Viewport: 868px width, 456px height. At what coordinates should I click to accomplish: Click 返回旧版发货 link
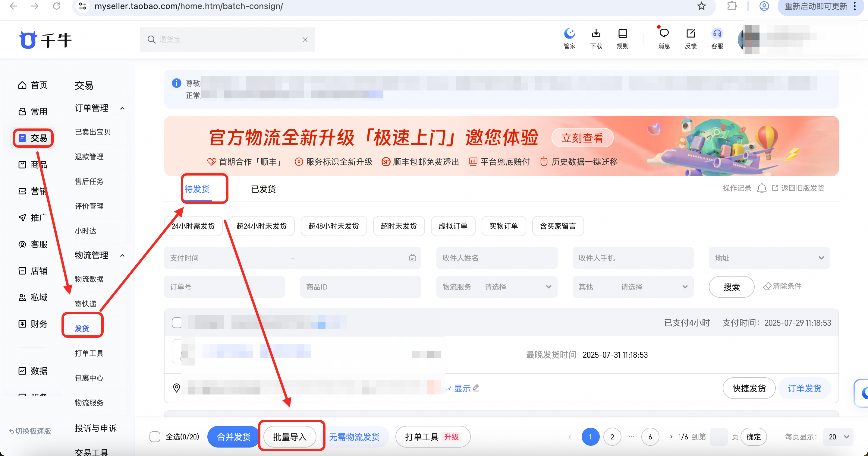tap(798, 188)
